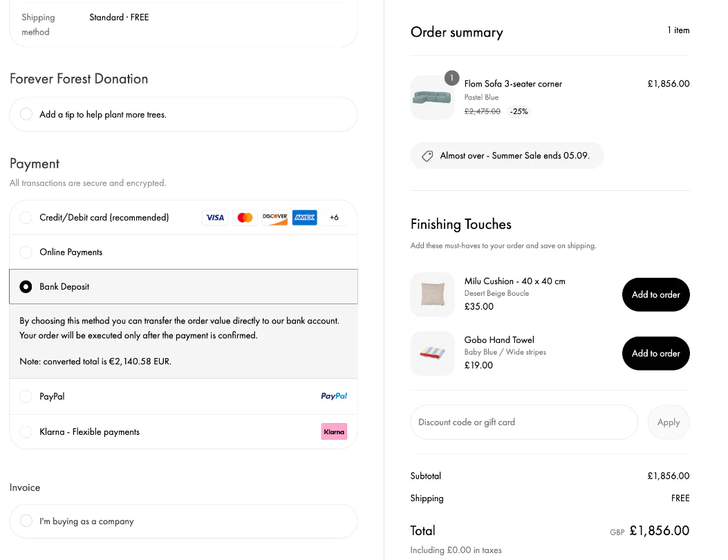The width and height of the screenshot is (728, 560).
Task: Click the -25% discount badge
Action: (519, 111)
